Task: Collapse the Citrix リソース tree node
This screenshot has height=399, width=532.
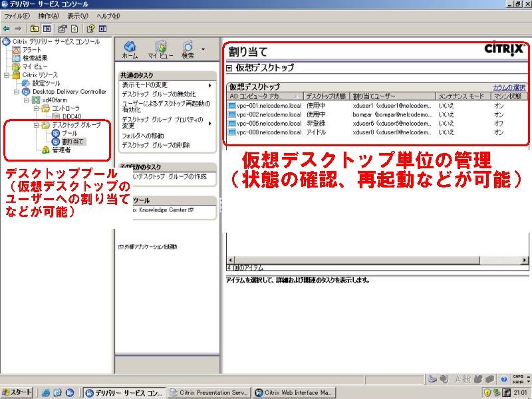Action: pyautogui.click(x=6, y=75)
